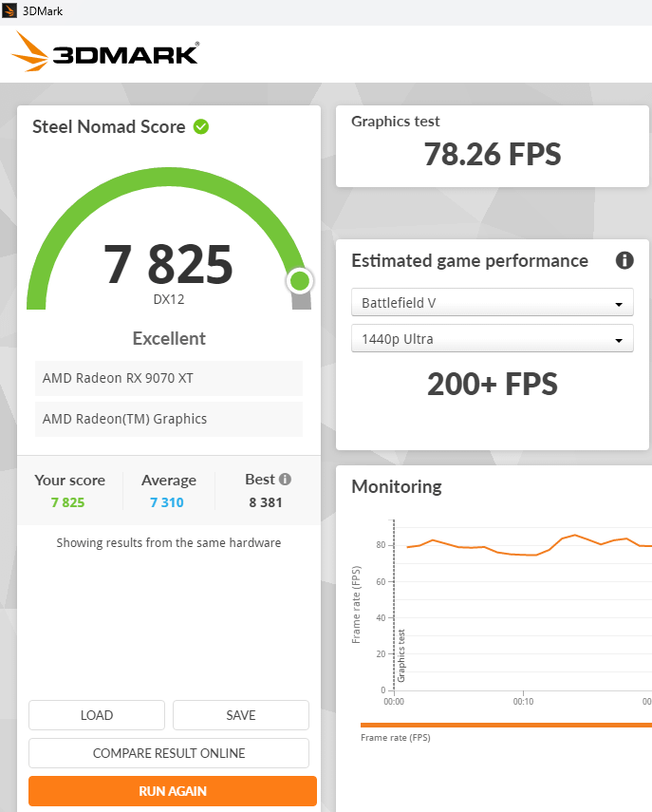Click the 200+ FPS estimated performance value
Image resolution: width=652 pixels, height=812 pixels.
tap(493, 385)
